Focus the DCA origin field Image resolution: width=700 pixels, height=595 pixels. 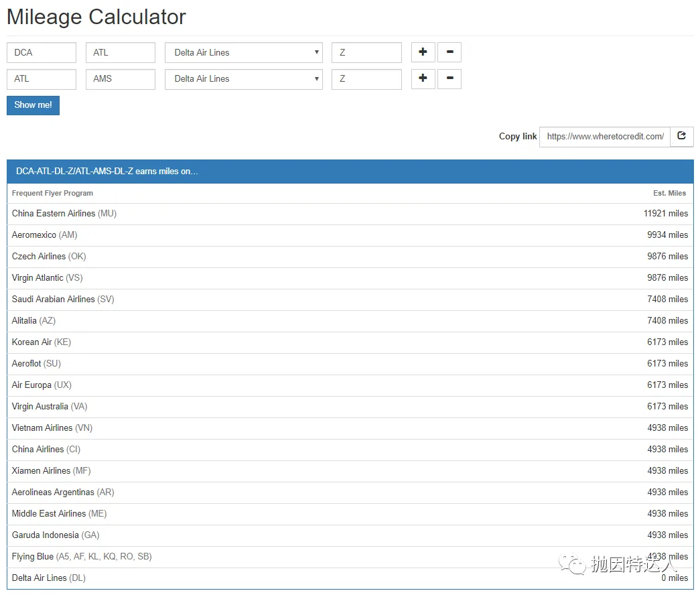point(42,53)
